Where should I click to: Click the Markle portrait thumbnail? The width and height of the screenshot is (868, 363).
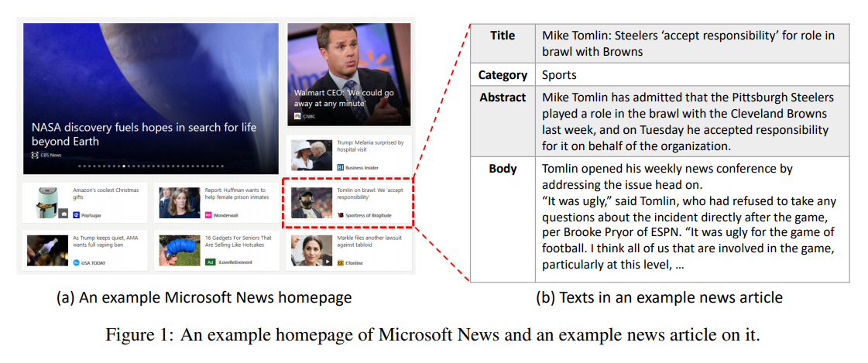(x=312, y=250)
